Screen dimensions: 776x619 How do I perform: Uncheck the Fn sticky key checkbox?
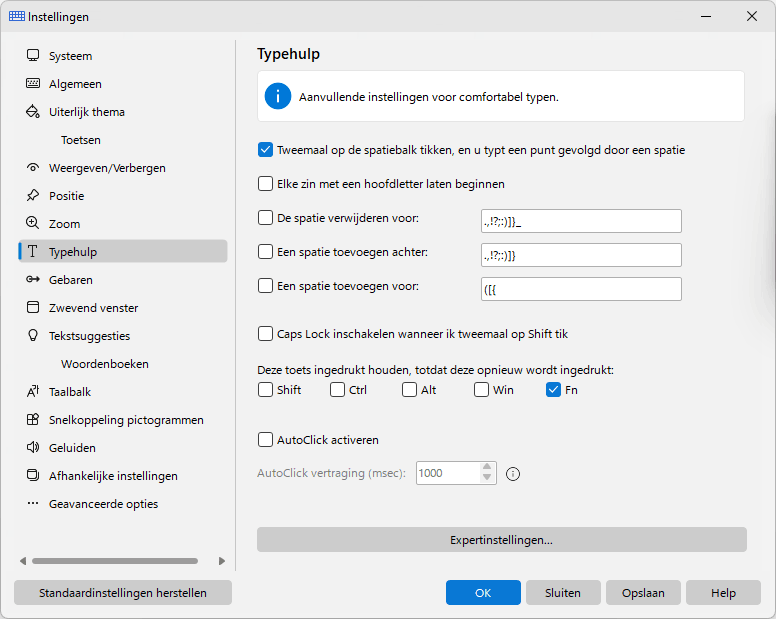coord(553,390)
